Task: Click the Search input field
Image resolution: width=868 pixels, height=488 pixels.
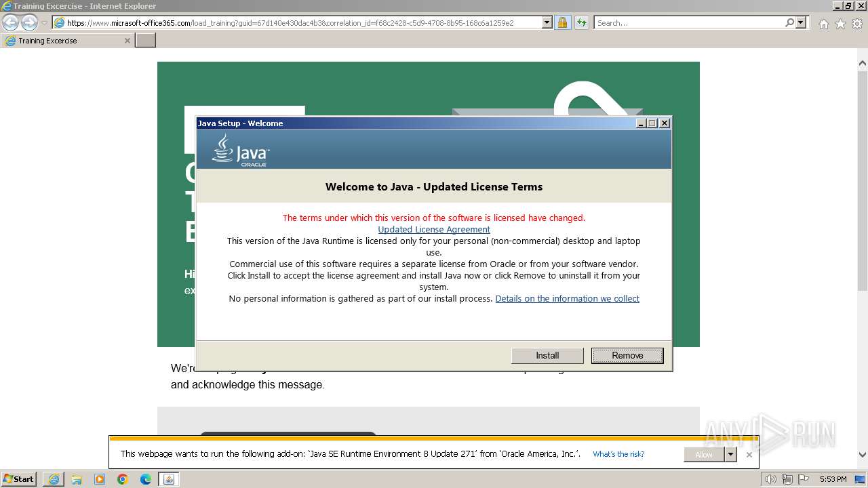Action: 688,22
